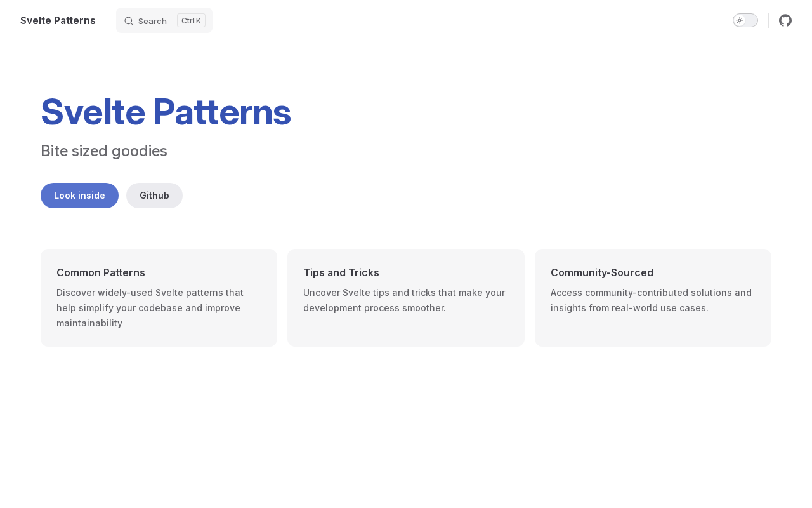This screenshot has height=508, width=812.
Task: Click the 'Uncover Svelte tips and tricks' description
Action: [404, 300]
